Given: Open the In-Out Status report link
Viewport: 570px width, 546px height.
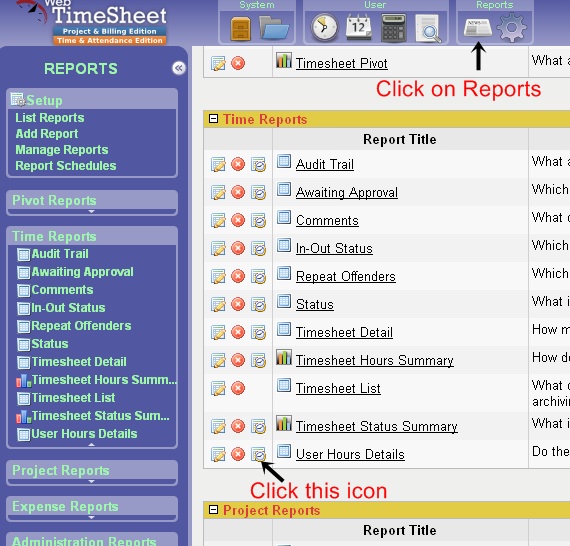Looking at the screenshot, I should point(334,248).
